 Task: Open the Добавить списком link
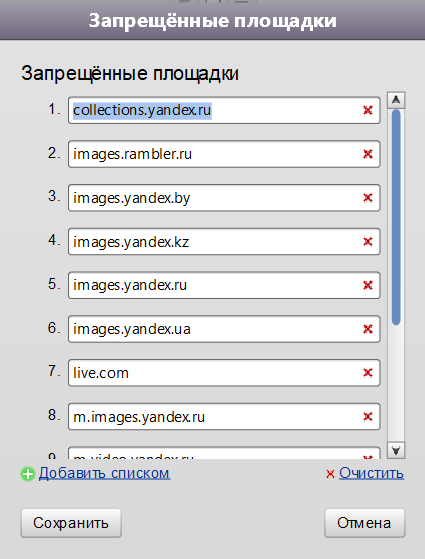tap(104, 473)
